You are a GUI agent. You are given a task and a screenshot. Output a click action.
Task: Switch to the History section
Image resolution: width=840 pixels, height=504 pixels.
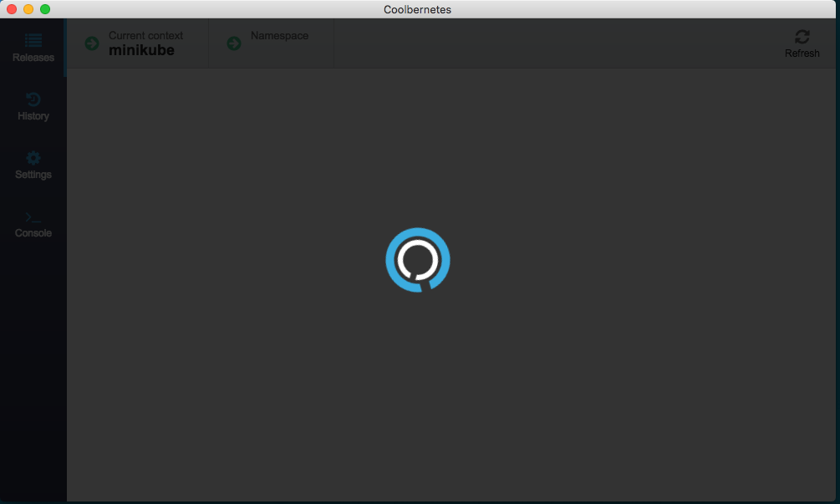[33, 107]
